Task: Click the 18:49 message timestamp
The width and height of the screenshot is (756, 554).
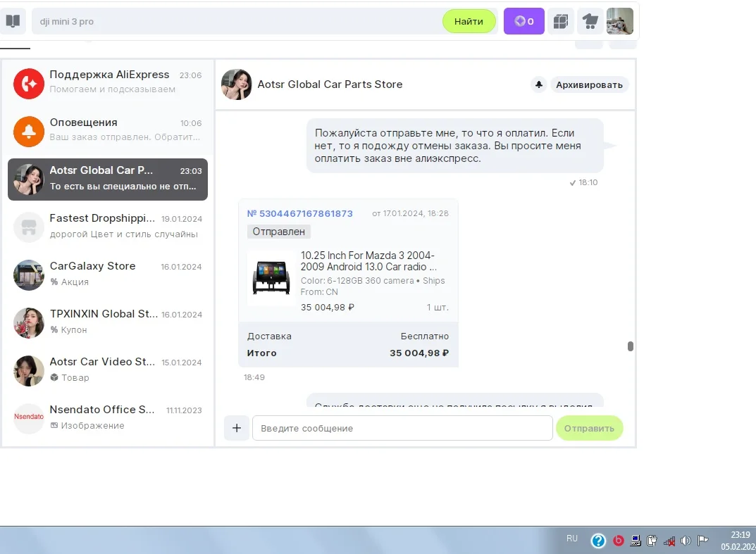Action: click(x=254, y=377)
